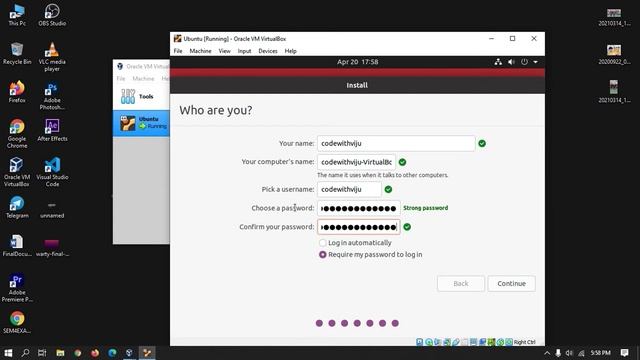Open Machine menu in Ubuntu VM window
Image resolution: width=640 pixels, height=360 pixels.
tap(200, 51)
